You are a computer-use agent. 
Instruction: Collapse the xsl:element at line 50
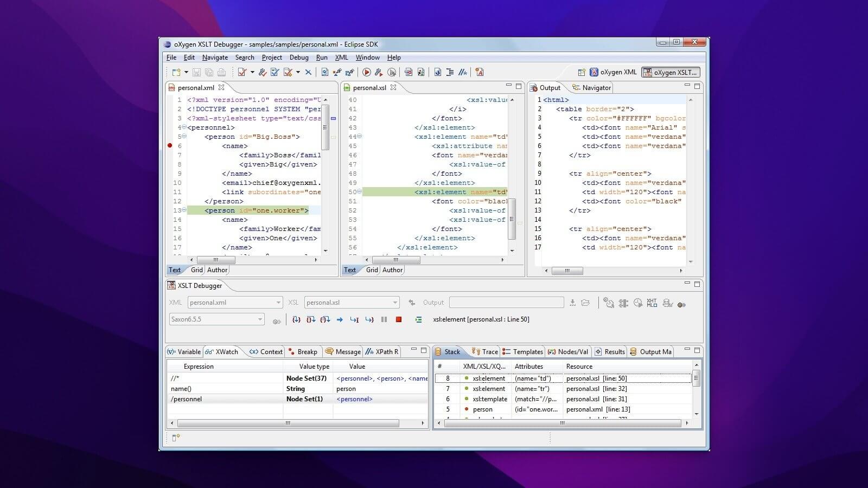pyautogui.click(x=359, y=192)
